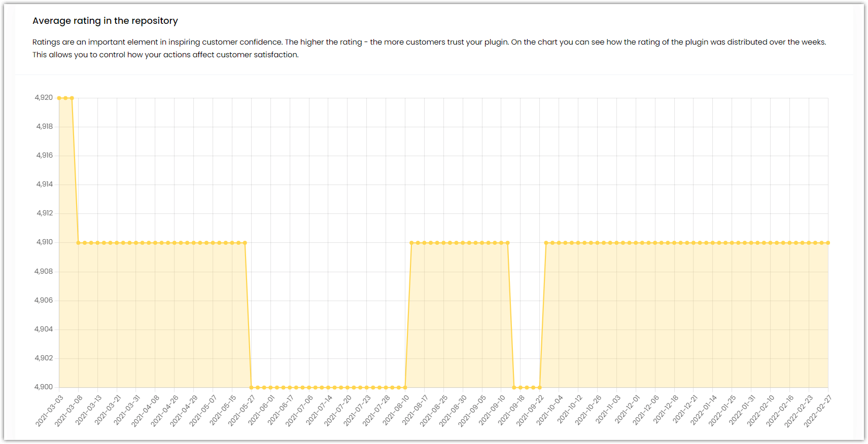The height and width of the screenshot is (444, 868).
Task: Click the 2021-08-17 date label
Action: (415, 411)
